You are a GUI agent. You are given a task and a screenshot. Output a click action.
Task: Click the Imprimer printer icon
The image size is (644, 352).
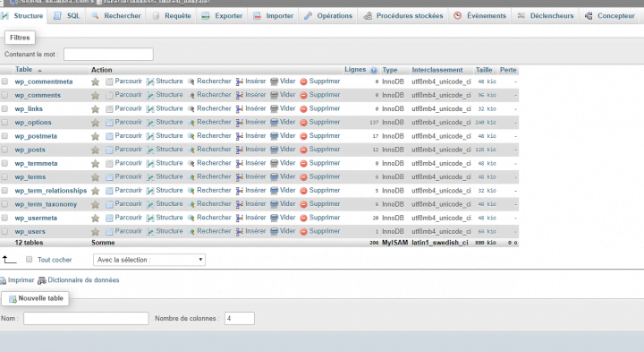[3, 280]
